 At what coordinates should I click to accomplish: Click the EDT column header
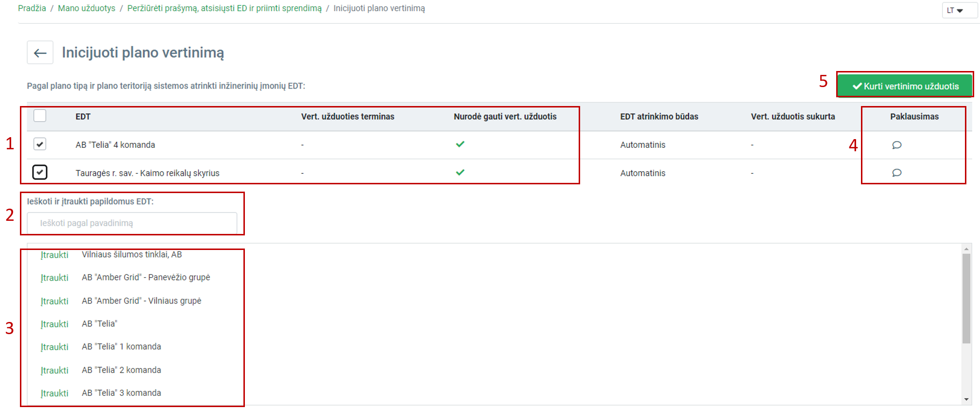(x=83, y=116)
